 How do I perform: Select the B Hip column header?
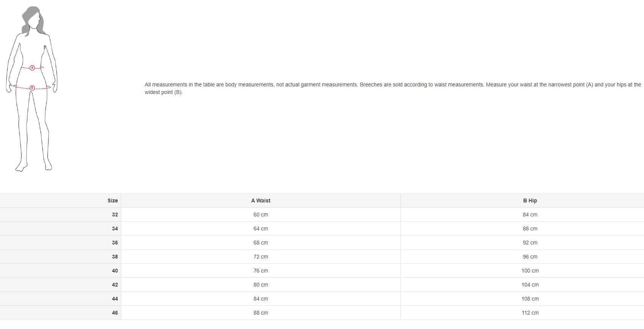[x=530, y=201]
